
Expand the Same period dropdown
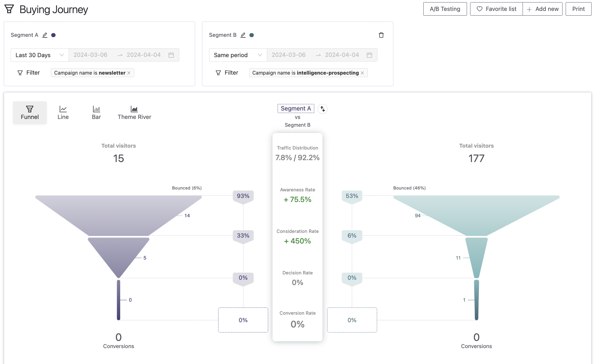[x=238, y=55]
